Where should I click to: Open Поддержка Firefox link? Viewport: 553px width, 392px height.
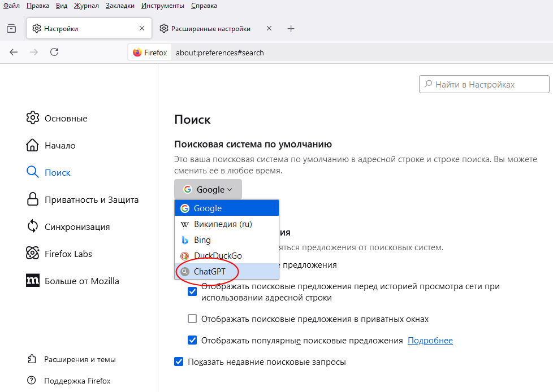(77, 381)
